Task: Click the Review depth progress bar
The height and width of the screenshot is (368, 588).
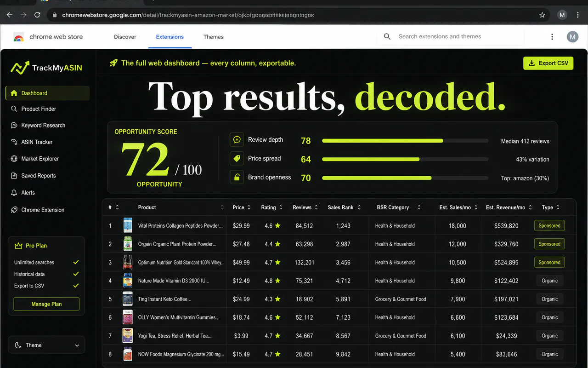Action: (x=405, y=141)
